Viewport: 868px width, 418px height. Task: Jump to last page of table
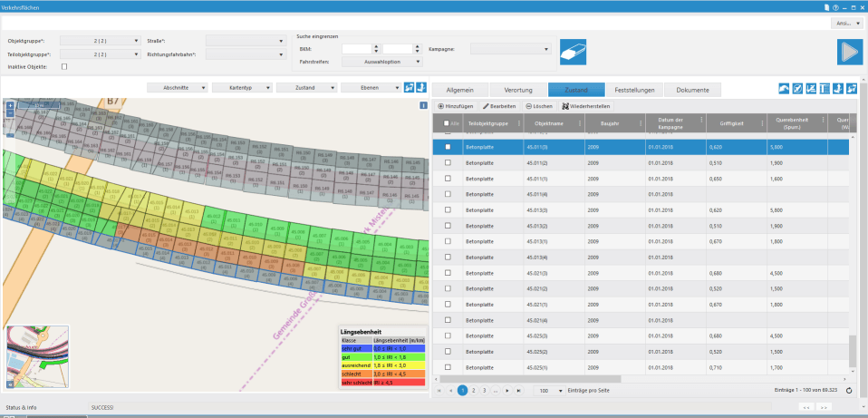(x=519, y=390)
